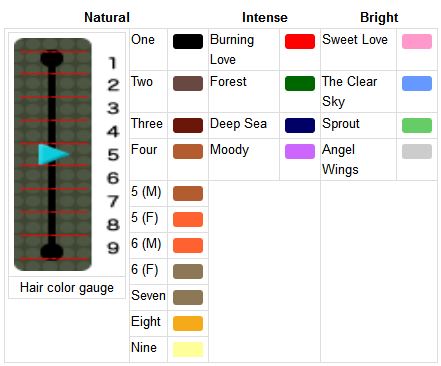Pick the orange swatch for 6 (M)
This screenshot has height=366, width=441.
click(188, 246)
